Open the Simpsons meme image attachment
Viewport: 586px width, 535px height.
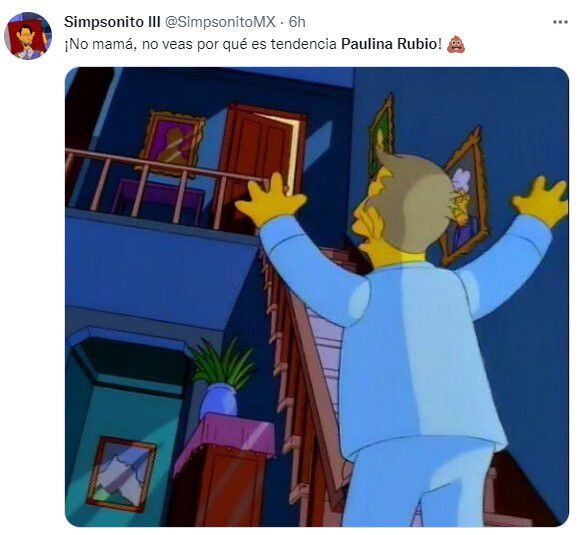[x=317, y=297]
